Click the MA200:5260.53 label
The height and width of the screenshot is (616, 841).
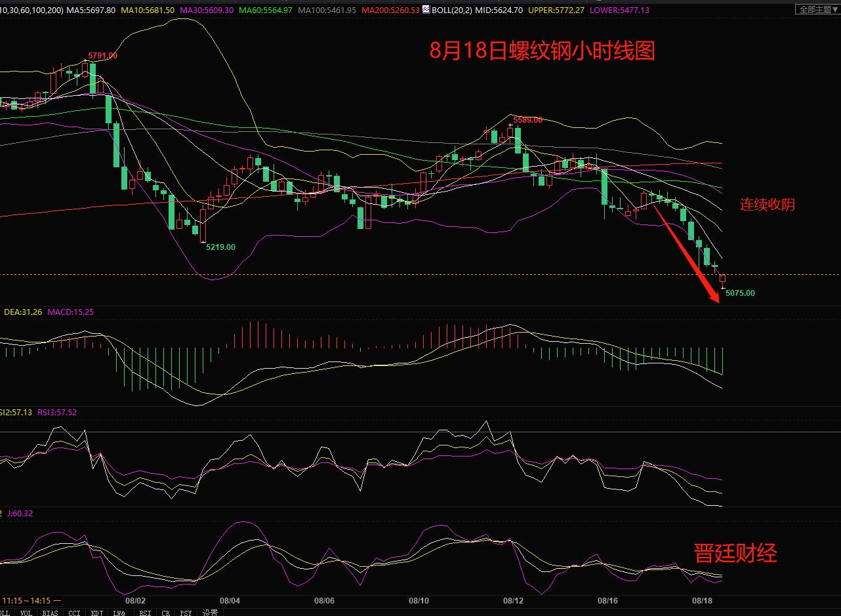(x=390, y=10)
